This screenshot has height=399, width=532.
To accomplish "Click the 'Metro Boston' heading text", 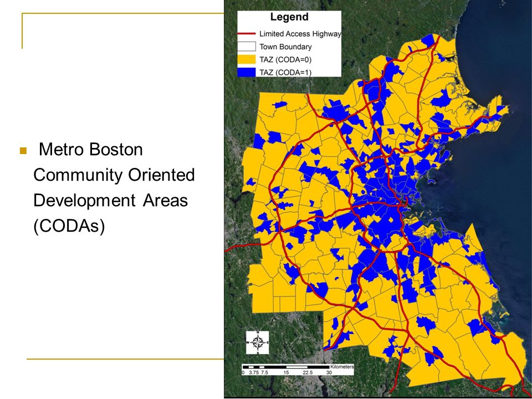I will click(90, 149).
